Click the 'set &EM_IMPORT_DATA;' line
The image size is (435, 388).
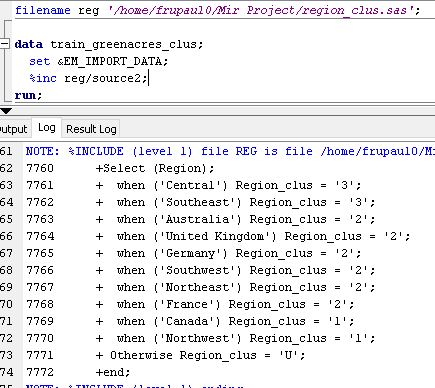click(98, 61)
